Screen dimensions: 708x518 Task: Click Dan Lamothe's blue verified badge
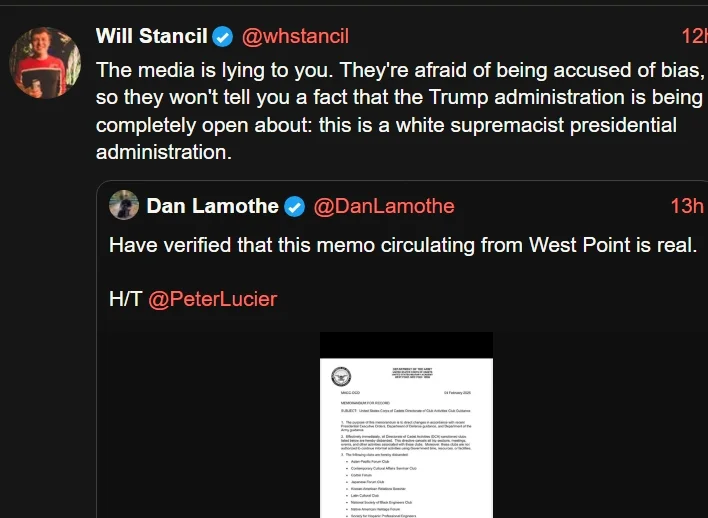coord(294,207)
